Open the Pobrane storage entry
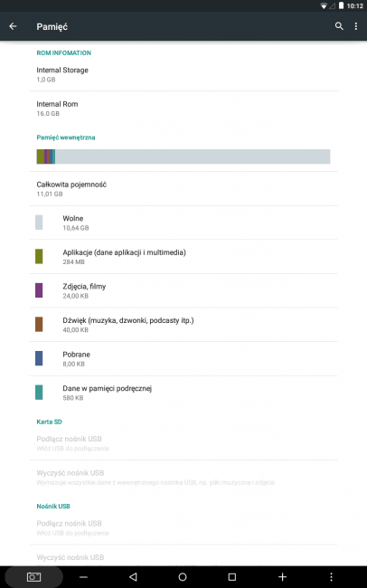 point(183,358)
